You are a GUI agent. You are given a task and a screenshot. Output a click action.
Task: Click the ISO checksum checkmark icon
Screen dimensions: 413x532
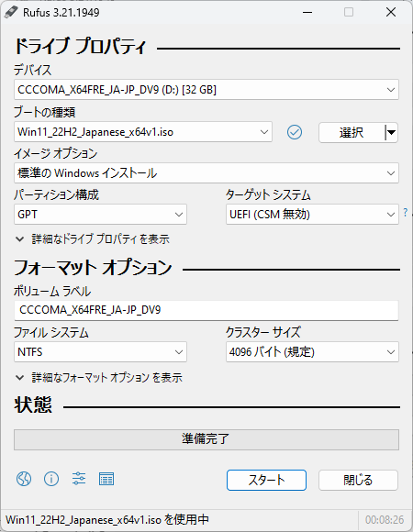pyautogui.click(x=295, y=132)
